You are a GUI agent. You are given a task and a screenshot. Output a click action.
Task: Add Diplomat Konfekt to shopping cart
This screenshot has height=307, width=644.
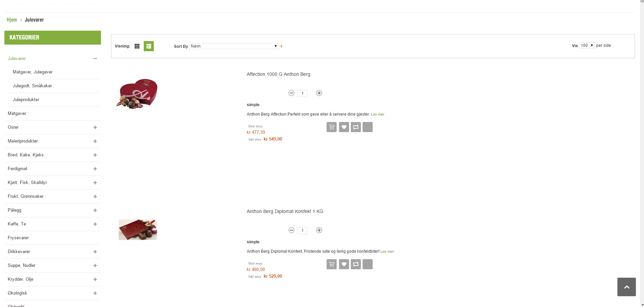click(x=332, y=264)
